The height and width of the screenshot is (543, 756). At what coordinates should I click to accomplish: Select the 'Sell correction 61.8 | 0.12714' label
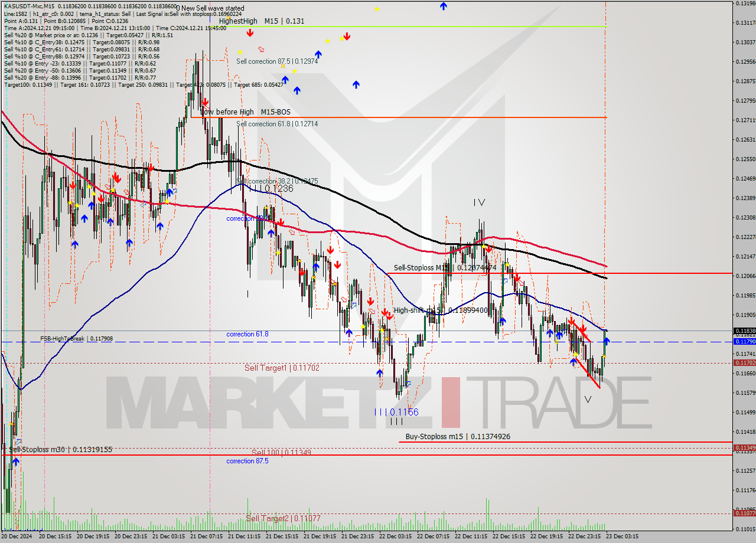click(277, 124)
